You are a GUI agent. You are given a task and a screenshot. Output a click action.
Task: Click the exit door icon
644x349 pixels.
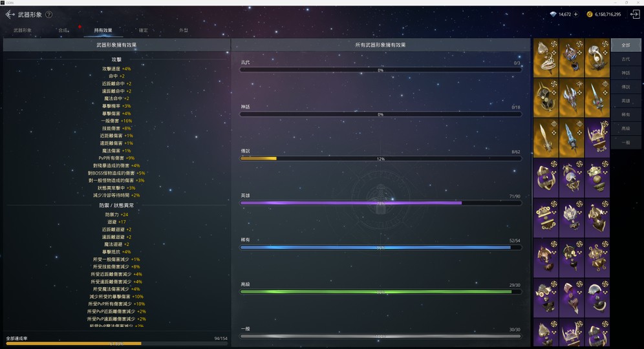point(634,14)
